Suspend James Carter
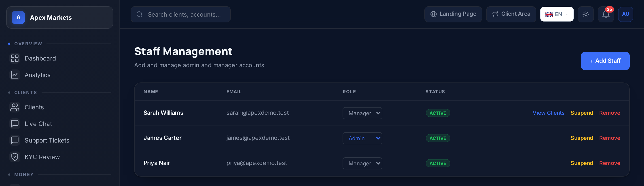The image size is (644, 186). (581, 138)
